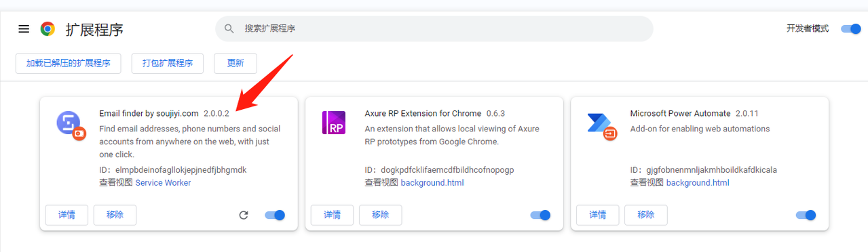Click 打包扩展程序 button
Screen dimensions: 868x252
(168, 63)
